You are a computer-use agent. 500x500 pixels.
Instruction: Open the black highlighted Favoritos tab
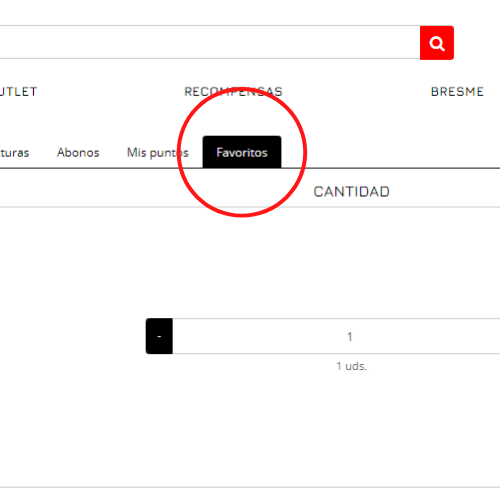[x=242, y=152]
